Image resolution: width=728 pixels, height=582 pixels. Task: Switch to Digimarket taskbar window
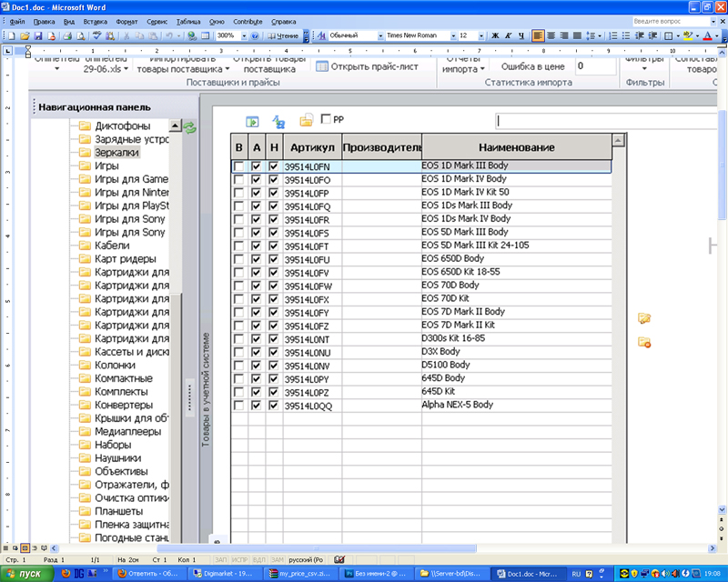click(224, 574)
